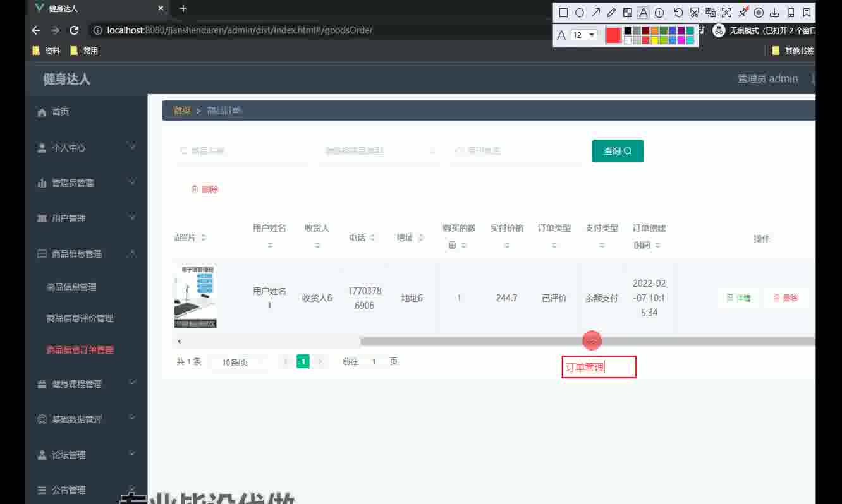Choose the orange color swatch
The width and height of the screenshot is (842, 504).
(x=654, y=30)
